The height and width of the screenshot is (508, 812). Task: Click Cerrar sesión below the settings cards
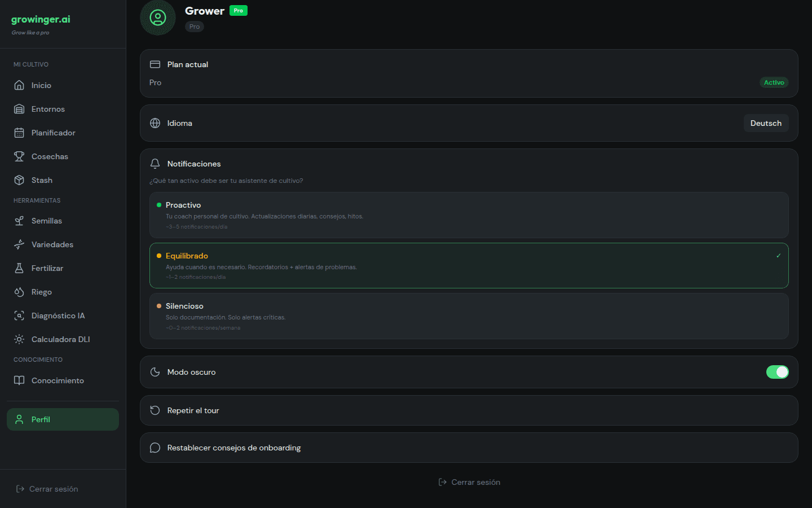pyautogui.click(x=469, y=482)
